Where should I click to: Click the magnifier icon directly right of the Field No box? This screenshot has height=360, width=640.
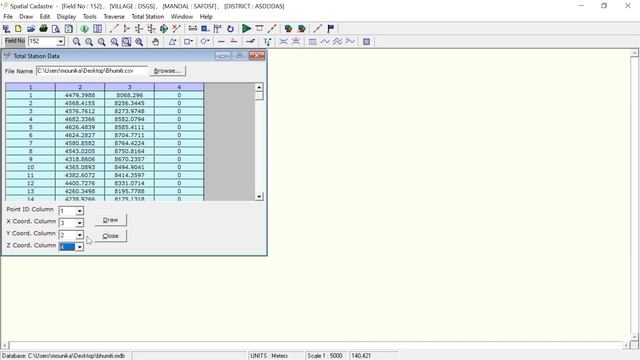click(76, 42)
